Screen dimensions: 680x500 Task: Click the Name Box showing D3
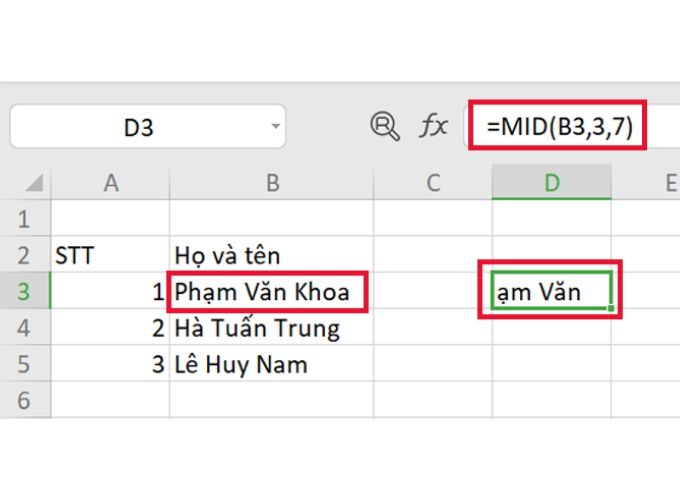click(140, 127)
